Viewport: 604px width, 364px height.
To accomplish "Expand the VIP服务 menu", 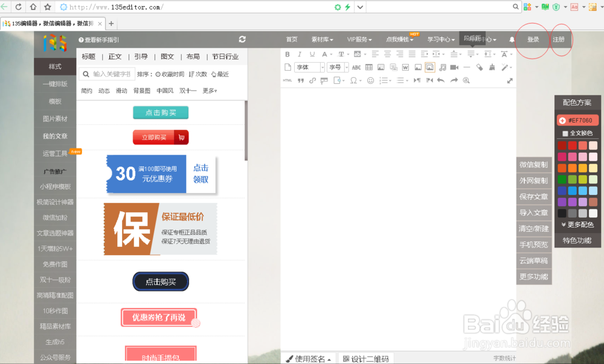I will tap(359, 40).
